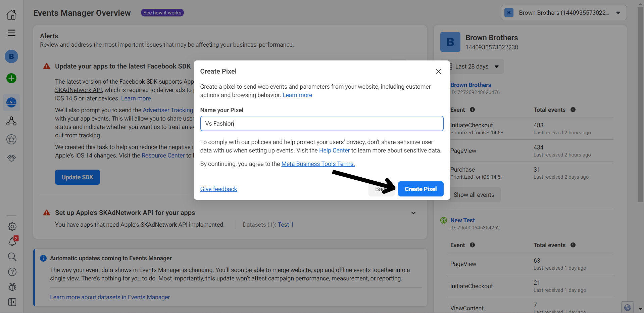The image size is (644, 313).
Task: Toggle the sidebar panel icon at bottom
Action: [x=12, y=302]
